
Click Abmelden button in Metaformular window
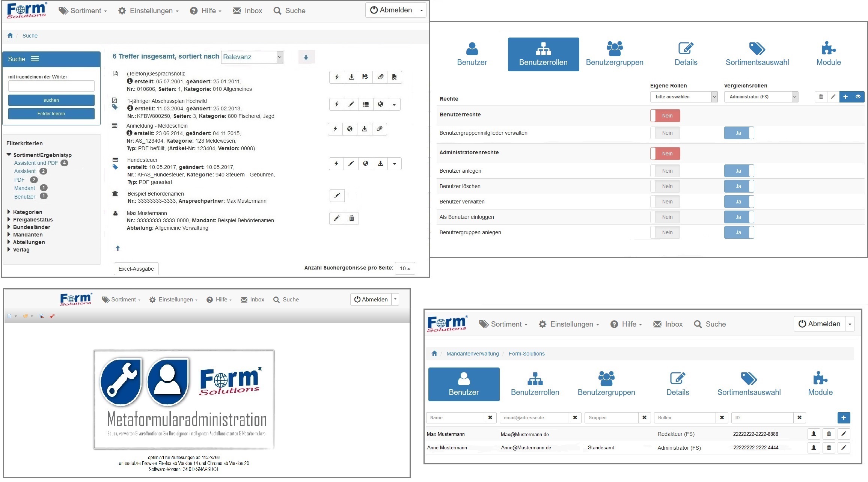click(x=371, y=299)
